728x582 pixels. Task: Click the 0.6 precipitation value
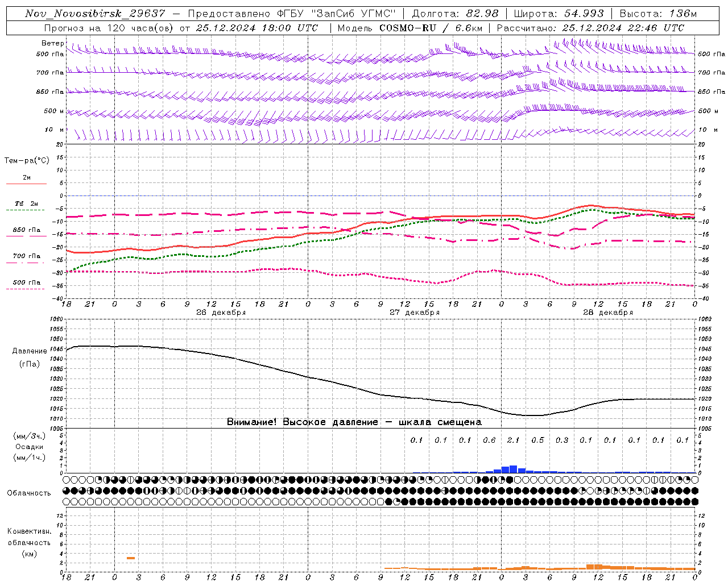[489, 440]
